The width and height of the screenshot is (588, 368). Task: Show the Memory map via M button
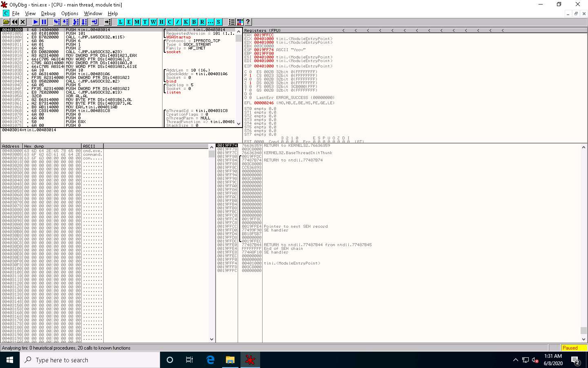click(137, 22)
